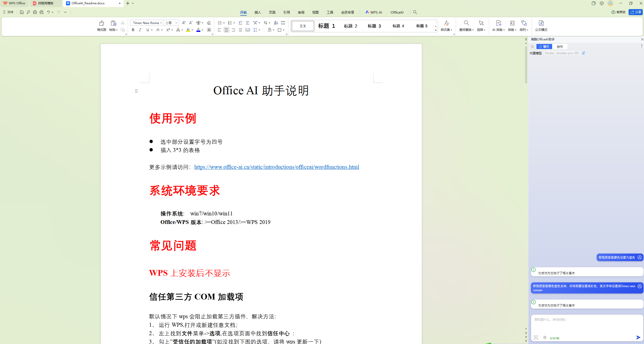Switch to the 插入 ribbon tab

258,12
